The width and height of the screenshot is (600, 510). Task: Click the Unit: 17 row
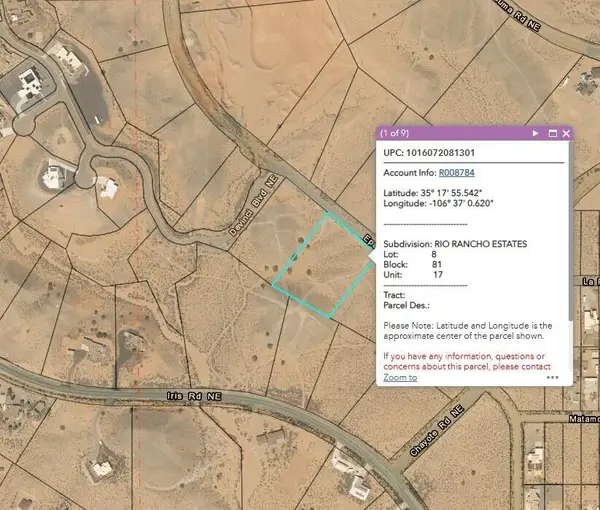pyautogui.click(x=413, y=275)
